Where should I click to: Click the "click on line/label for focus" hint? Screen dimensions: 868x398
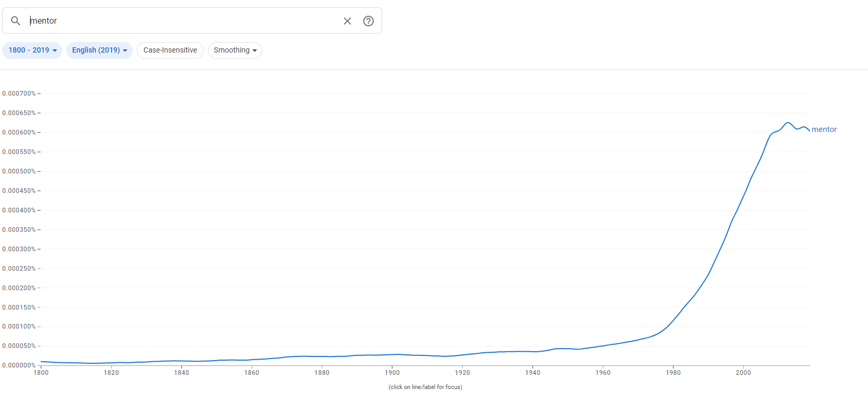425,387
